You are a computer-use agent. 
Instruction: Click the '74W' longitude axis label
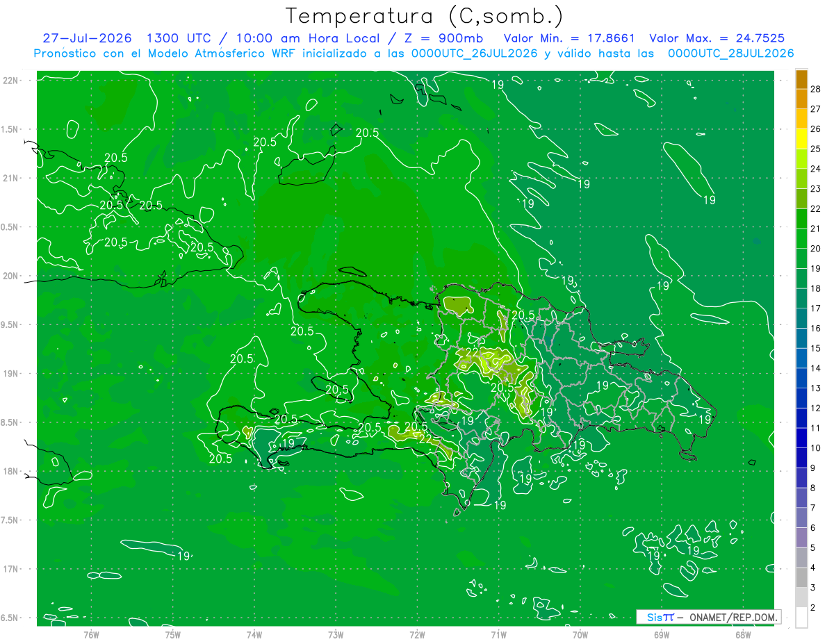point(254,635)
